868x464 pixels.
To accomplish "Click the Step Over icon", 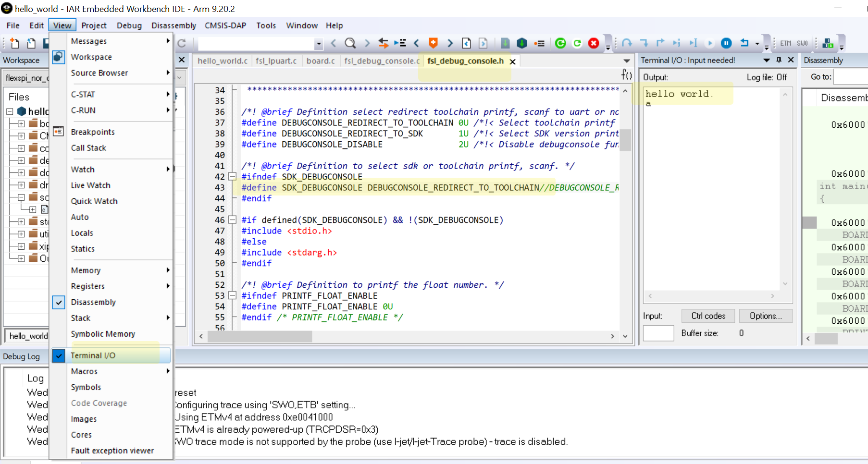I will [627, 43].
